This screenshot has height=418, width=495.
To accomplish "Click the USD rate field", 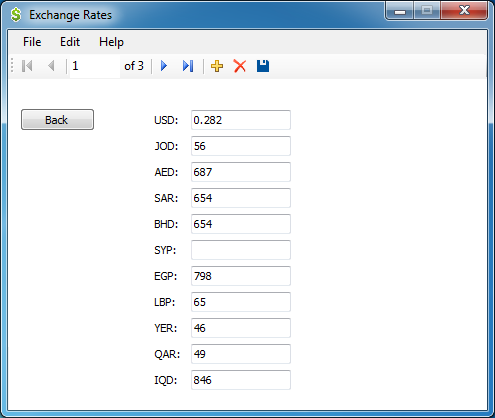I will tap(241, 120).
